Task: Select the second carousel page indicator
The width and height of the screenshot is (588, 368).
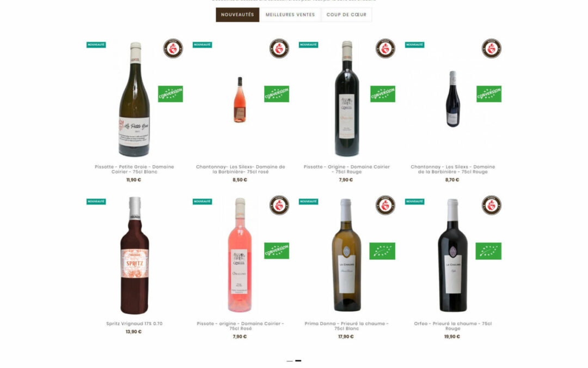Action: [298, 361]
